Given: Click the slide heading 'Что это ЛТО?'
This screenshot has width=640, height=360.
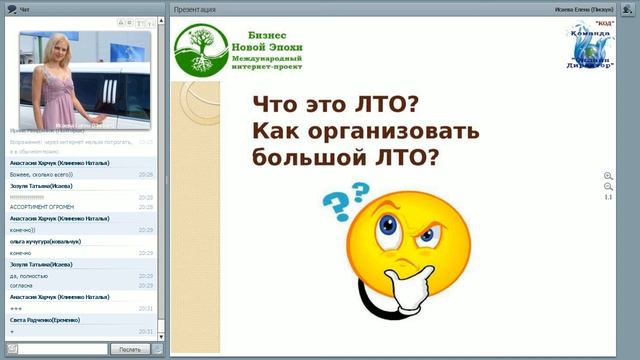Looking at the screenshot, I should (x=336, y=104).
